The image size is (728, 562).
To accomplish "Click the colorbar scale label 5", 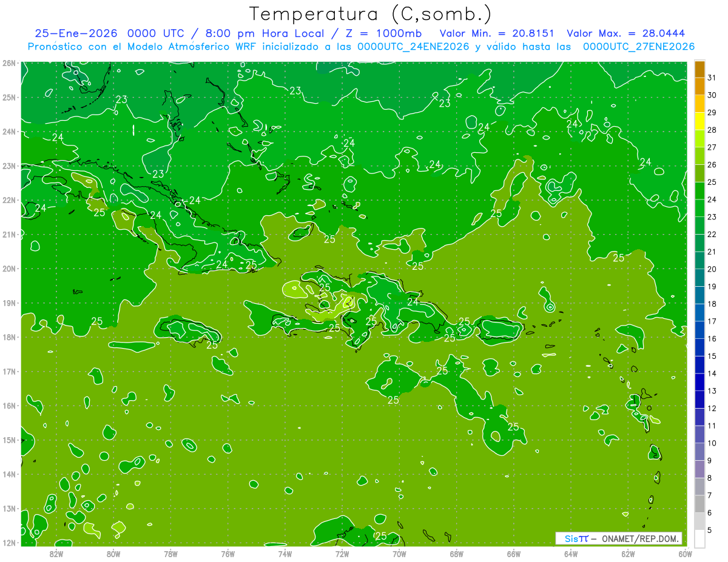I will pyautogui.click(x=710, y=530).
